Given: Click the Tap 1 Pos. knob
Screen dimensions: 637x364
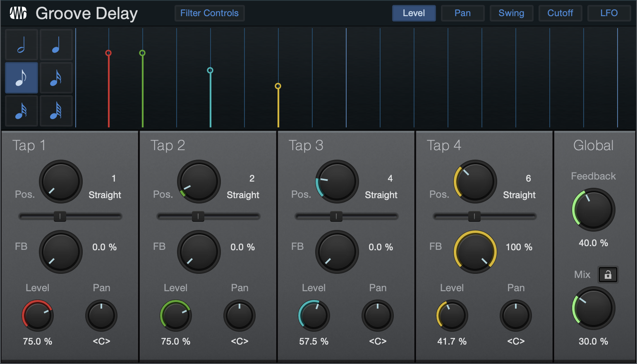Looking at the screenshot, I should tap(61, 182).
